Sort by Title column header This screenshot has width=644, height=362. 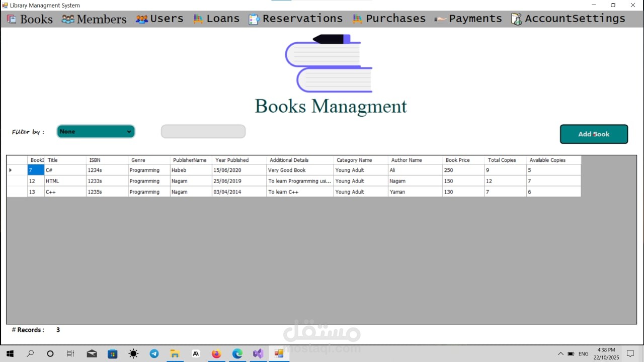point(65,160)
